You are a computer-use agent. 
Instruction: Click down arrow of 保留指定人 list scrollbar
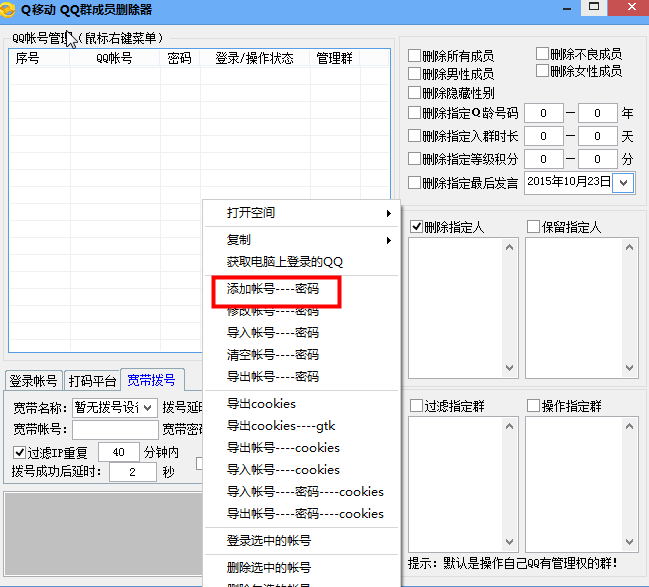coord(629,368)
